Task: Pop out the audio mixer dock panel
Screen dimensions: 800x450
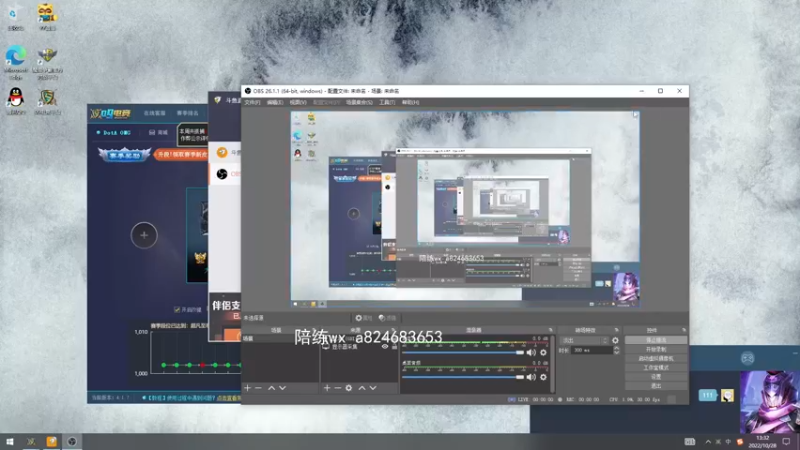Action: click(x=551, y=330)
